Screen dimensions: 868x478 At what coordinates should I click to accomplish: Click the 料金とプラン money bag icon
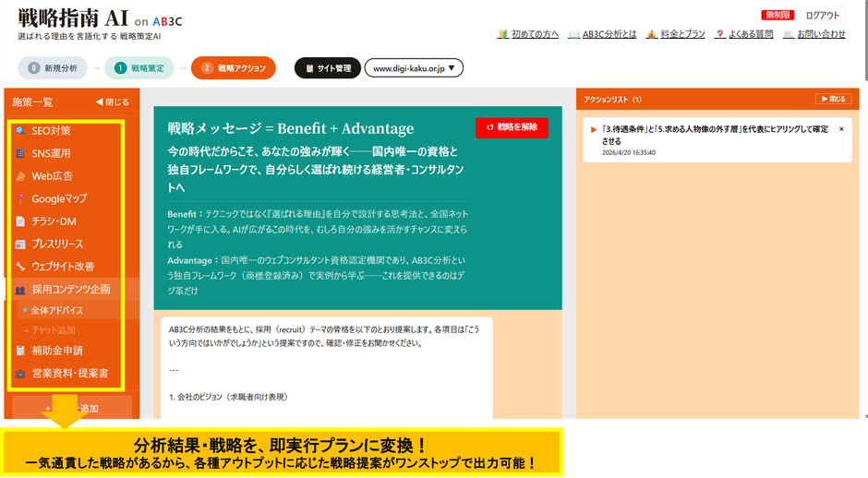[652, 34]
